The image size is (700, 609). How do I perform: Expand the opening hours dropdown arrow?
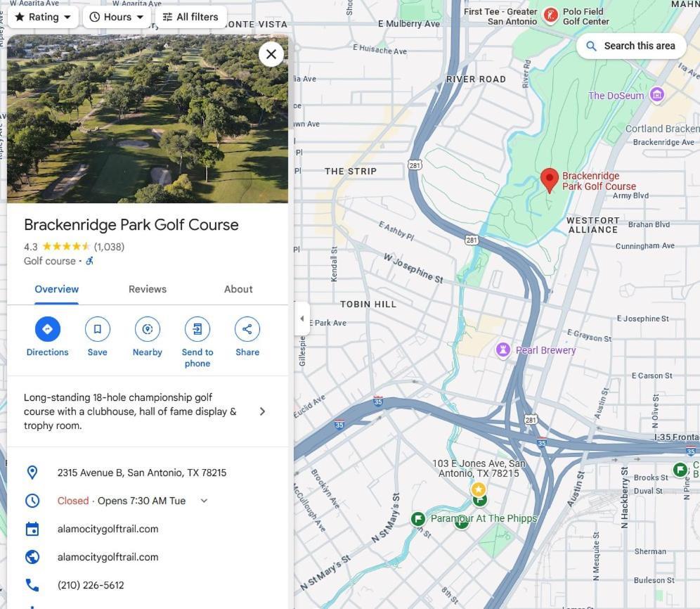(204, 501)
